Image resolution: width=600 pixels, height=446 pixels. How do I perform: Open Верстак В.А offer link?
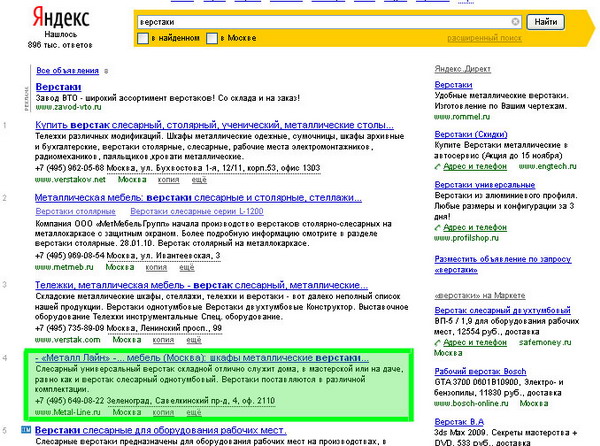point(459,422)
